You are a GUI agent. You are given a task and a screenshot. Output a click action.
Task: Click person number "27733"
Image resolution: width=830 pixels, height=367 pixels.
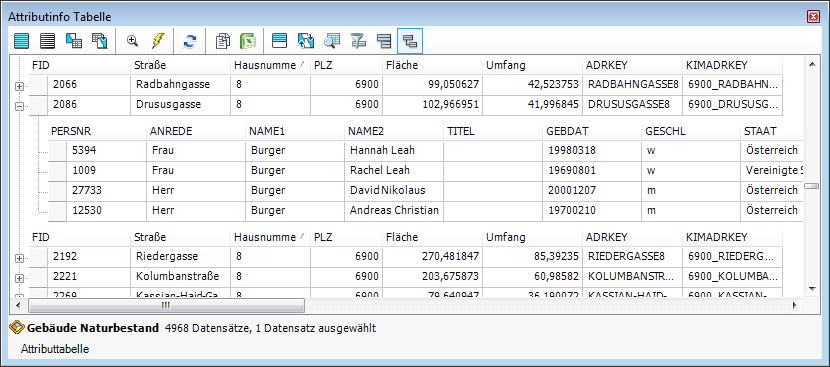[106, 191]
